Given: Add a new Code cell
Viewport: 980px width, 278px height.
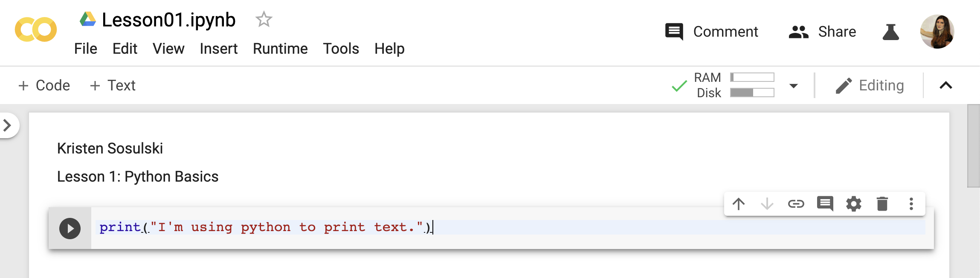Looking at the screenshot, I should (x=44, y=86).
